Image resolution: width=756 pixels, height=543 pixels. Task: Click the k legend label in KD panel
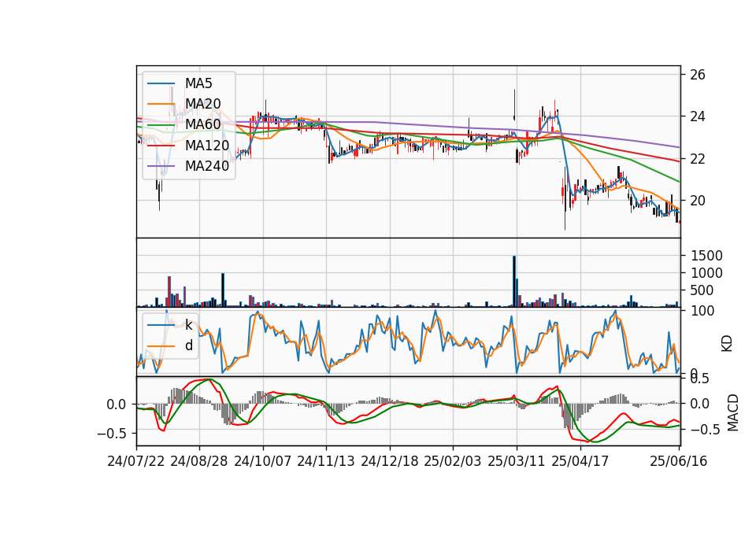[x=189, y=325]
